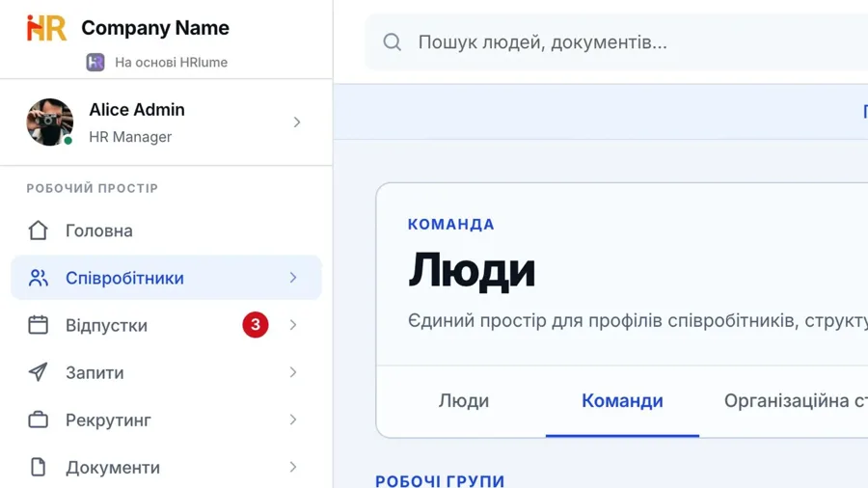Go to the Запити section
The image size is (868, 488).
click(166, 372)
